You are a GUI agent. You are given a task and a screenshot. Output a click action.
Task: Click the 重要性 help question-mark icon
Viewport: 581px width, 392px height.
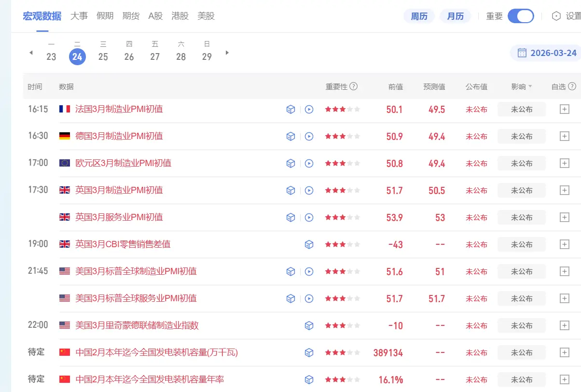(354, 86)
